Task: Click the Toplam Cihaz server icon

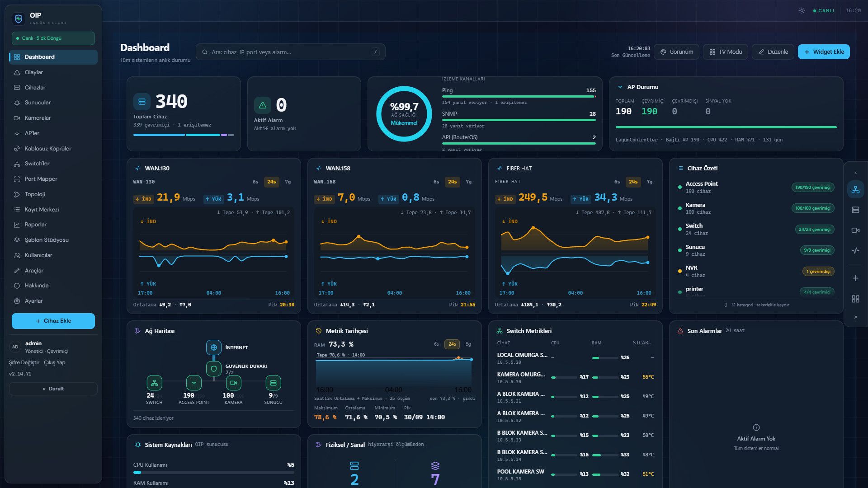Action: point(142,102)
